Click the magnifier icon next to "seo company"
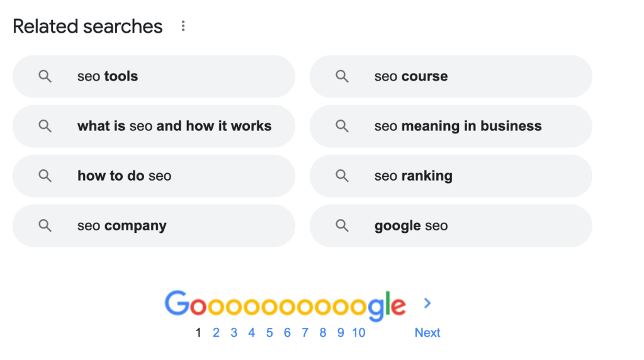The height and width of the screenshot is (360, 644). 45,225
